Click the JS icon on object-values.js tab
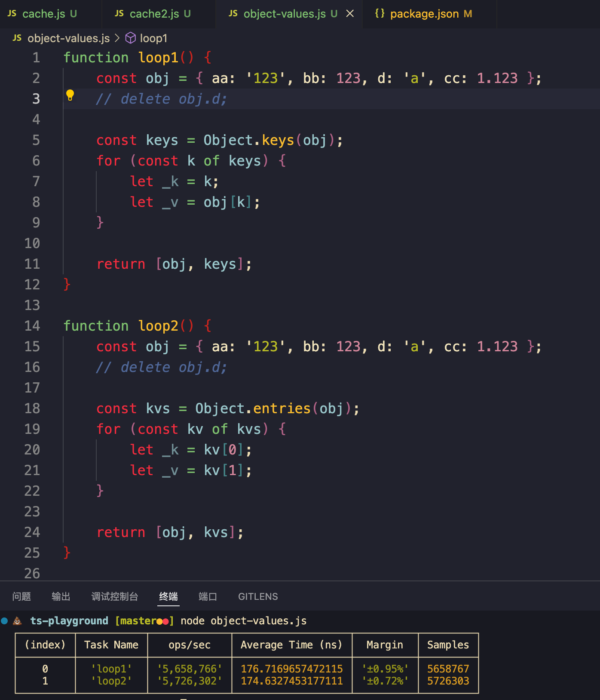This screenshot has width=600, height=700. [233, 14]
